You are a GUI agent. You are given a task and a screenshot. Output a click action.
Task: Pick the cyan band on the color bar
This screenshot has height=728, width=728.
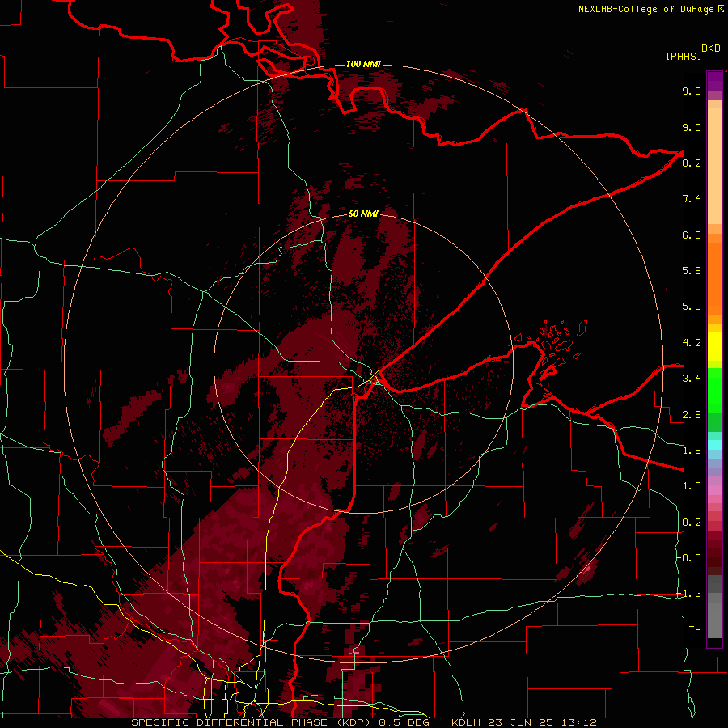click(x=714, y=445)
